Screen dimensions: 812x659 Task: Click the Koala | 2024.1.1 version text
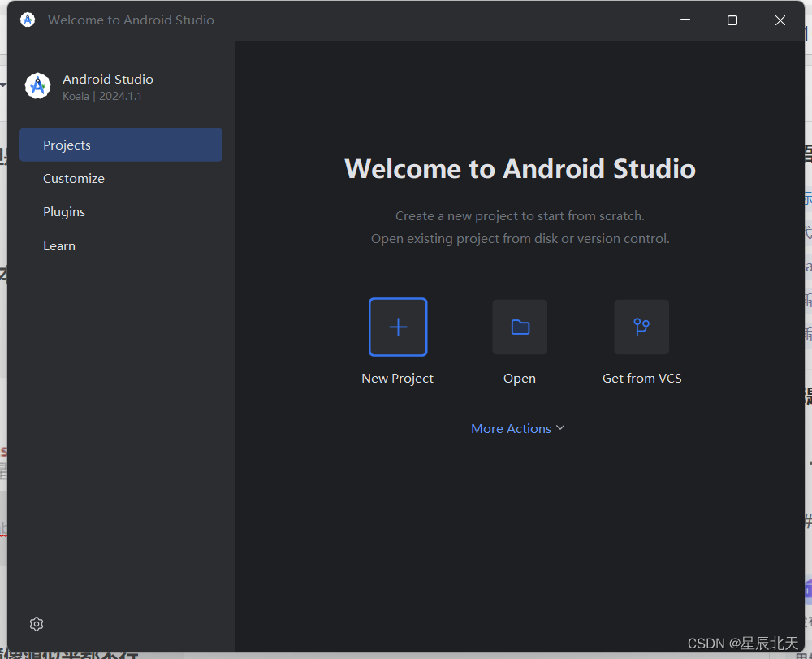[x=102, y=97]
